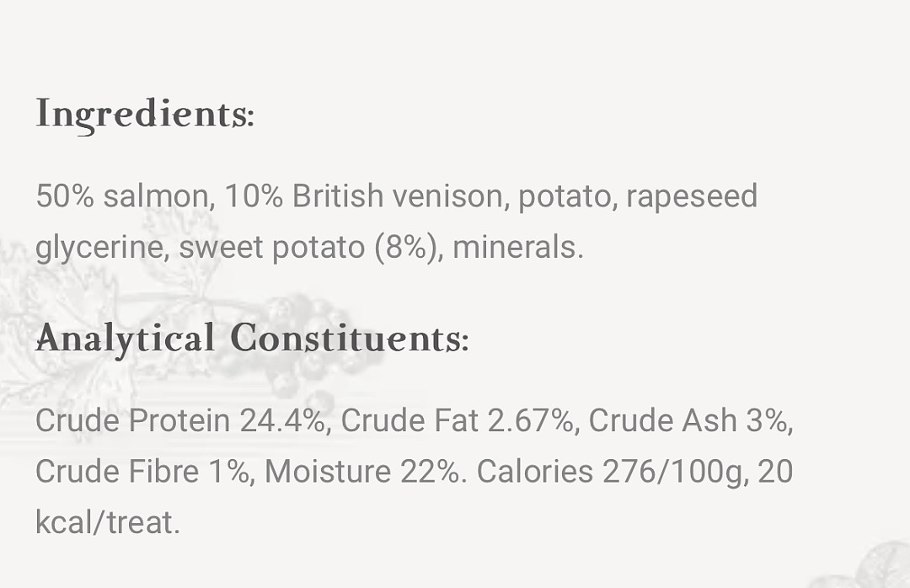
Task: Click the text 'Crude Protein 24.4%'
Action: tap(180, 420)
